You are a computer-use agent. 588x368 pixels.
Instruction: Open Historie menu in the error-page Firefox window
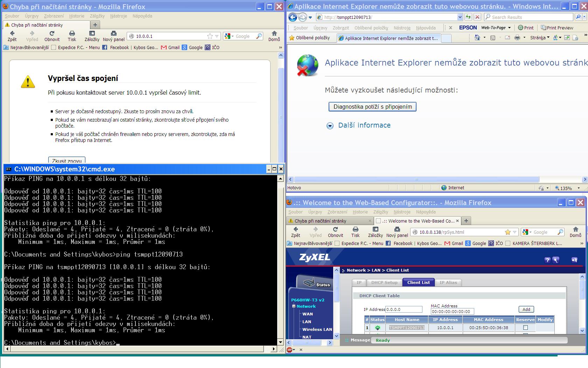77,16
